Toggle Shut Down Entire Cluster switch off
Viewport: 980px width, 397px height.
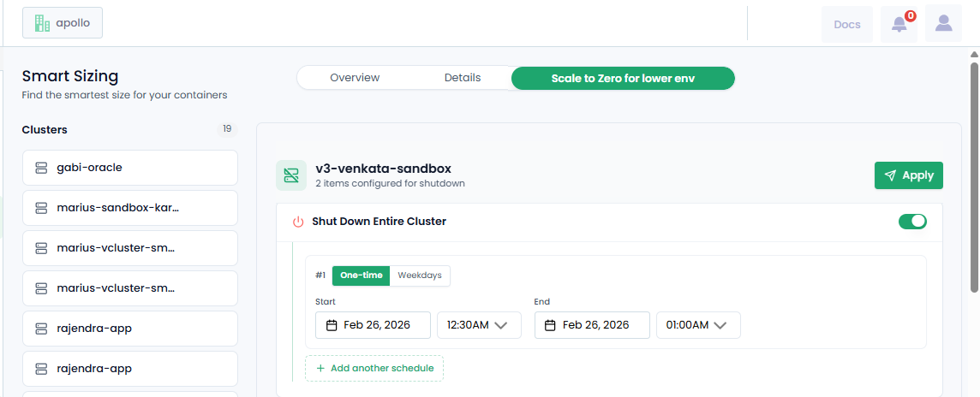(x=912, y=221)
